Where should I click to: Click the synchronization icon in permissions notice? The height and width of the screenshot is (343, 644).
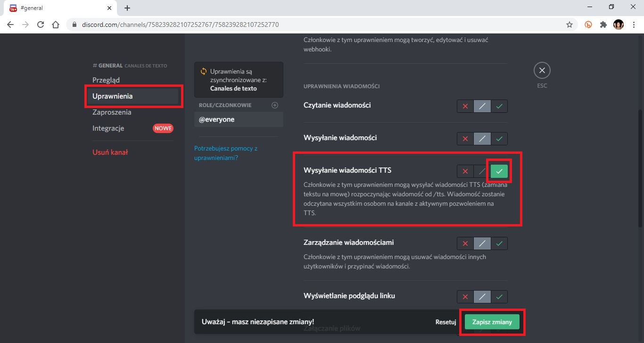point(204,72)
